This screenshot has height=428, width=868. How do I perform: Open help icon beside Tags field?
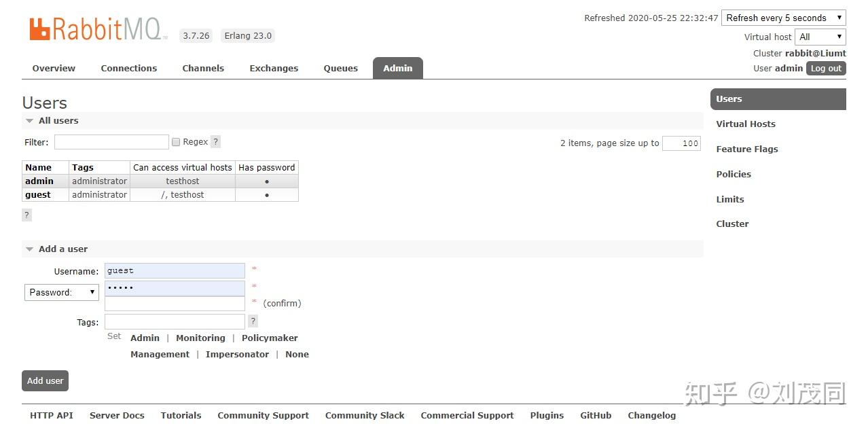[253, 321]
